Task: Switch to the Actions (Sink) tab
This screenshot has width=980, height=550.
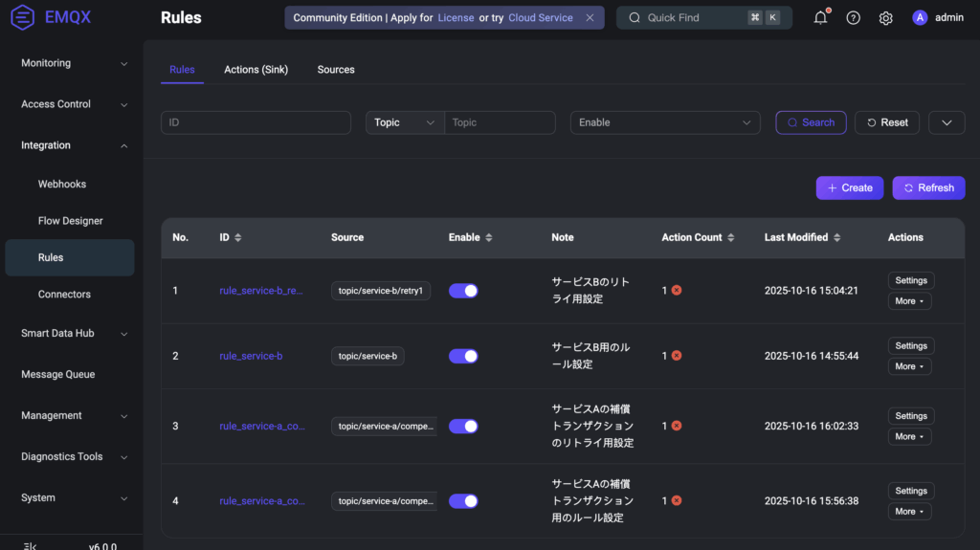Action: pos(256,70)
